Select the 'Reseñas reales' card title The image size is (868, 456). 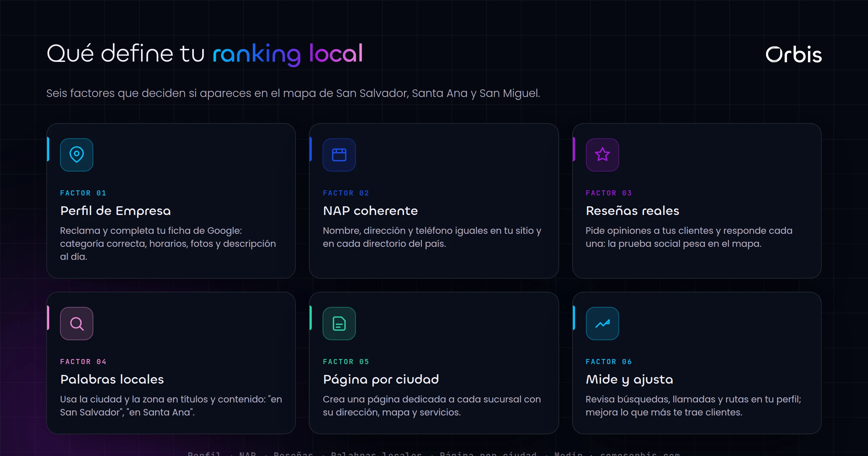[633, 211]
